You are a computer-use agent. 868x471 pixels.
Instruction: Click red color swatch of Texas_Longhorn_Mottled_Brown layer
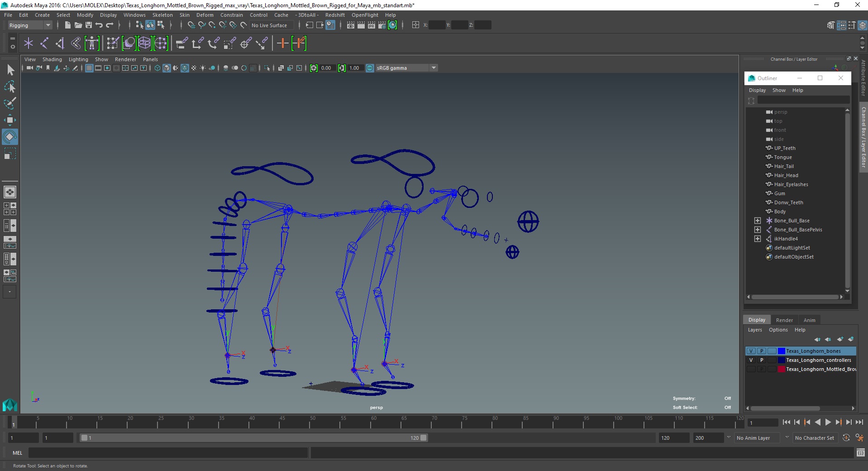(x=782, y=369)
